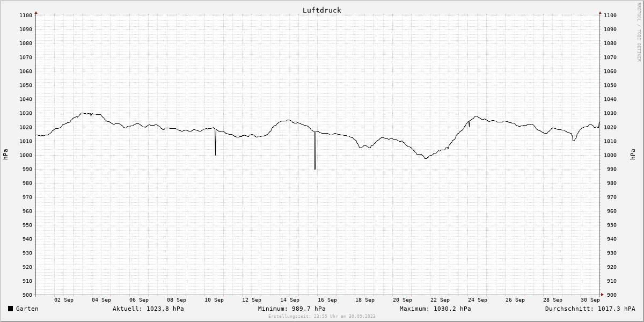Click the 12 Sep date label
644x322 pixels.
pyautogui.click(x=252, y=300)
